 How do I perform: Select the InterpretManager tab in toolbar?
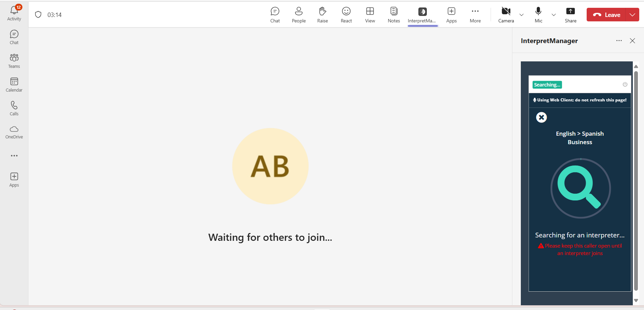pyautogui.click(x=422, y=15)
